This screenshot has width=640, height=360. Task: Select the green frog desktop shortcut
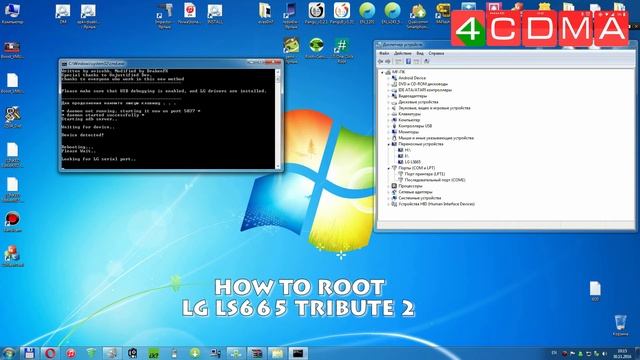tap(291, 50)
